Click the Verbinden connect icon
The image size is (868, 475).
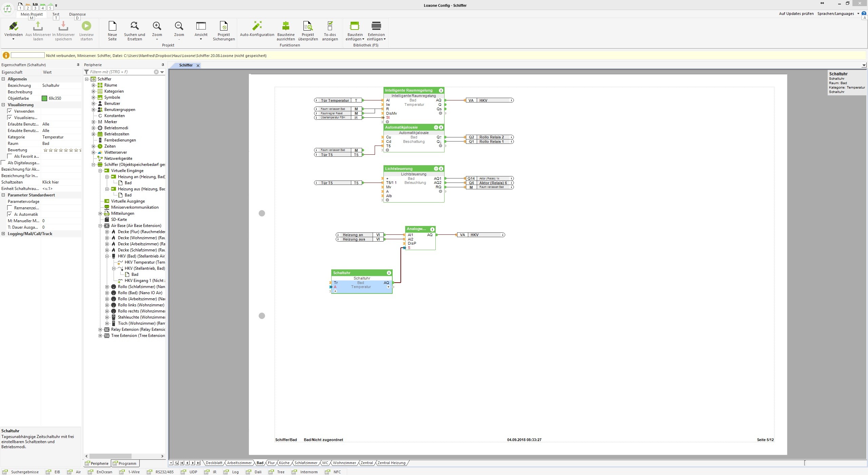pos(14,26)
